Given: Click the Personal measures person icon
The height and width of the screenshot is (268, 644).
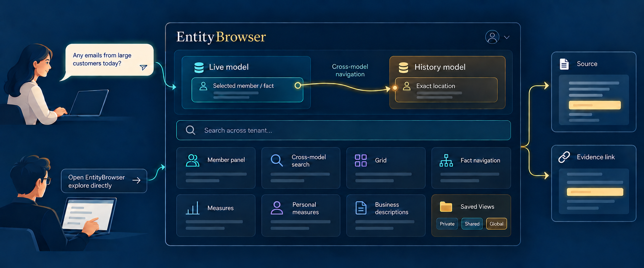Looking at the screenshot, I should (x=277, y=208).
